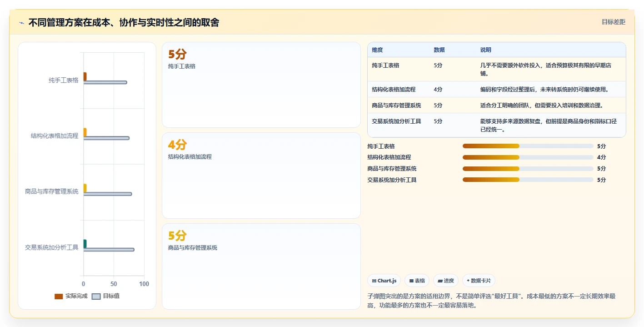Click the 目标差距 label in header

point(614,22)
